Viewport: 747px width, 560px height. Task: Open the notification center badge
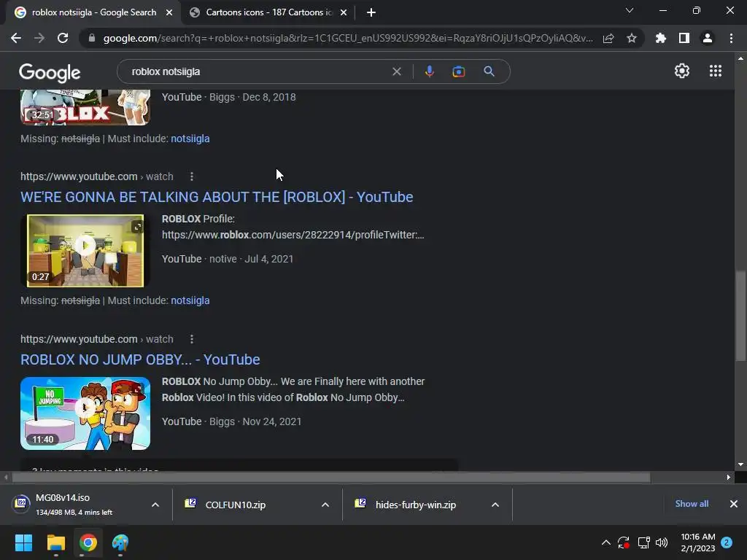(727, 542)
